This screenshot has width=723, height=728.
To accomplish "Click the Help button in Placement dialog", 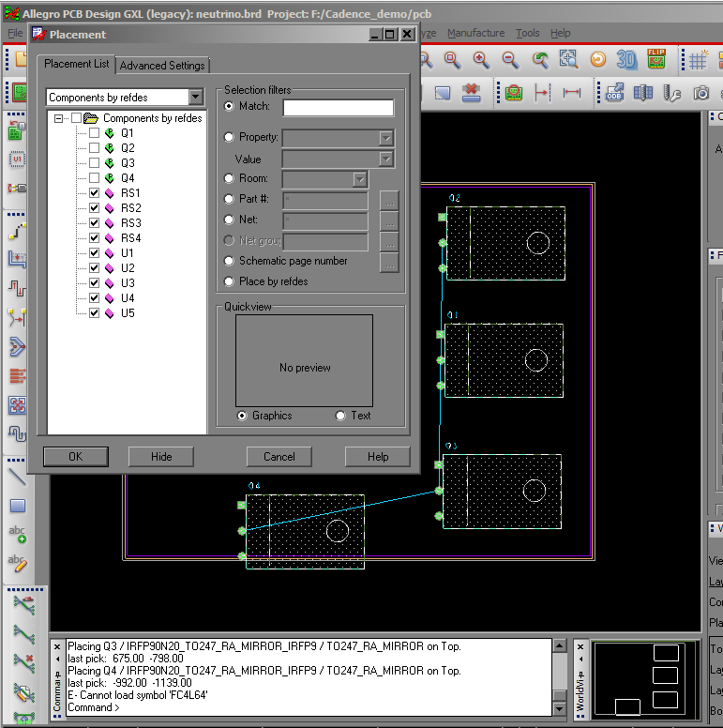I will (378, 457).
